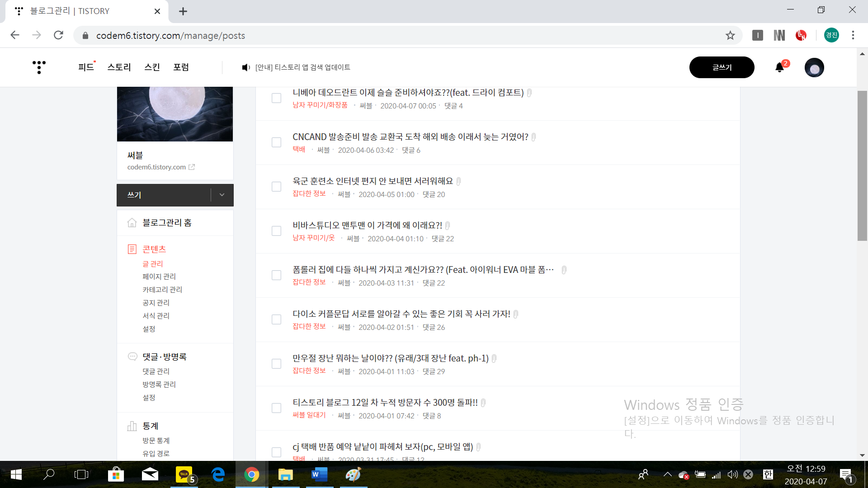Click the 통계 bar chart icon
This screenshot has width=868, height=488.
point(132,426)
